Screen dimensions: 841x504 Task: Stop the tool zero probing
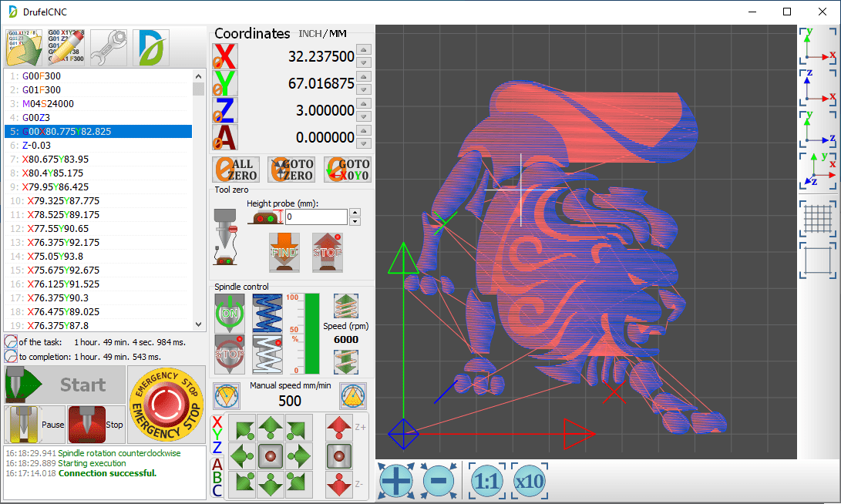pos(327,252)
